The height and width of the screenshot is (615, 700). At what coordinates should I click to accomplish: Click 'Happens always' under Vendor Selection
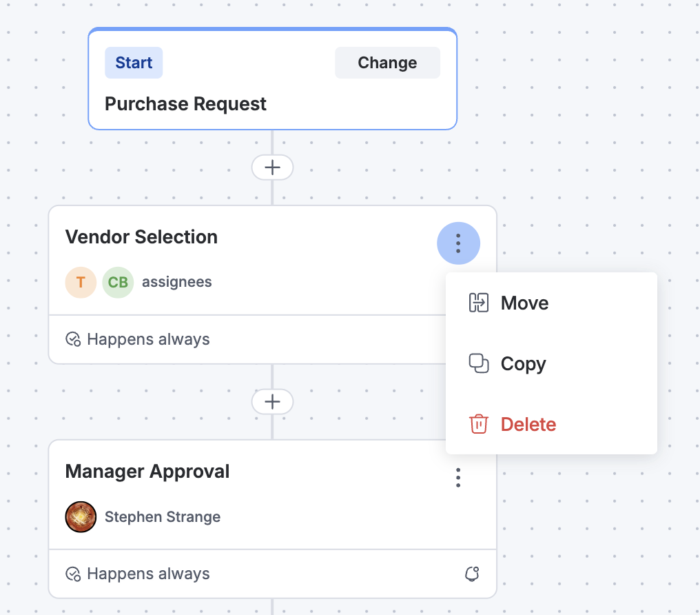(148, 339)
